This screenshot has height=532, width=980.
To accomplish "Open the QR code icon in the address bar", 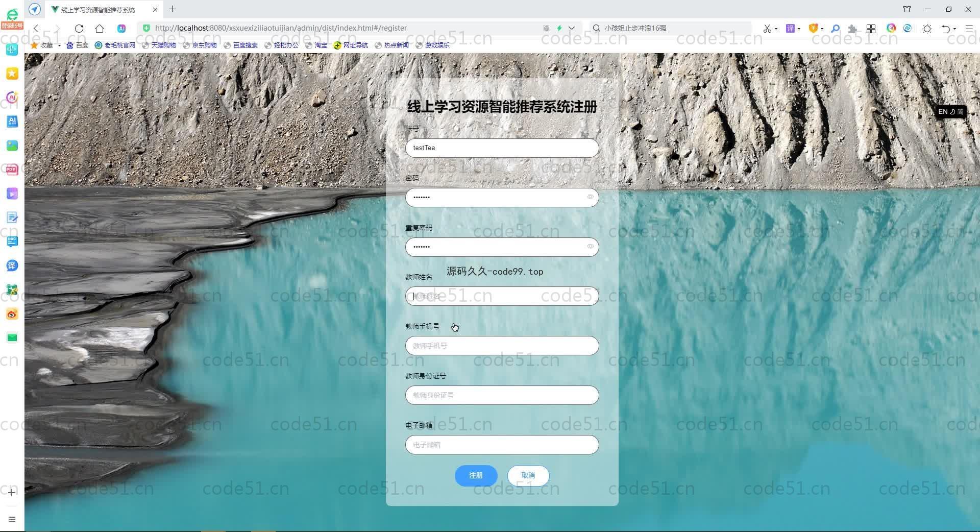I will 546,28.
